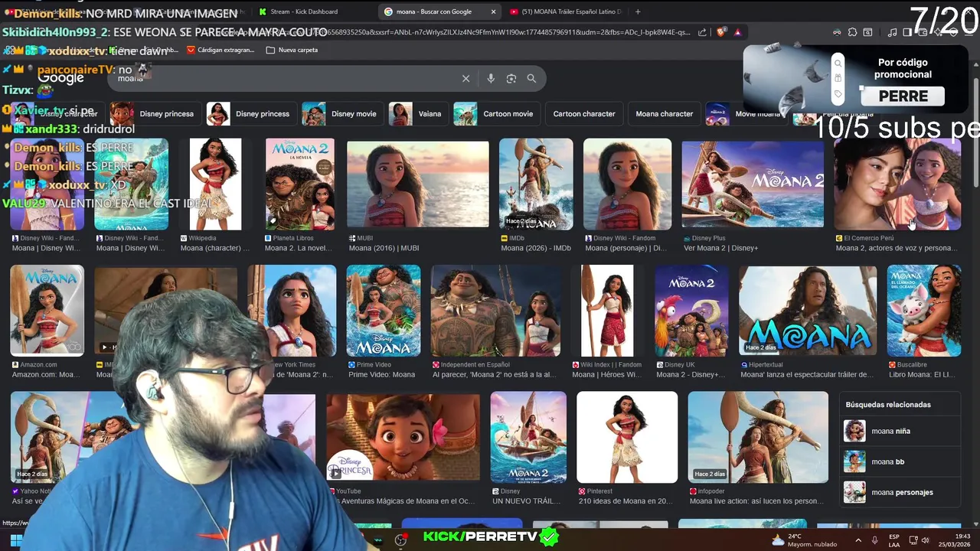
Task: Close the moana Google search tab
Action: (x=493, y=11)
